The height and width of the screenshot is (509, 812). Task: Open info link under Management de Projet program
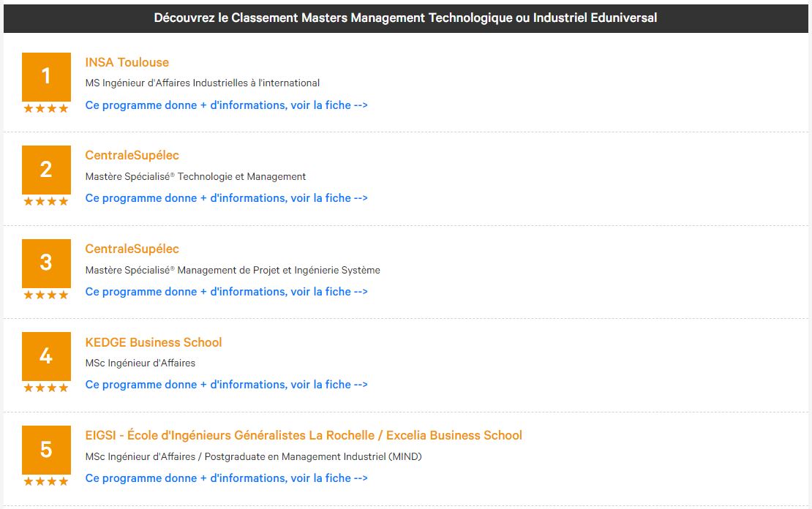tap(226, 292)
